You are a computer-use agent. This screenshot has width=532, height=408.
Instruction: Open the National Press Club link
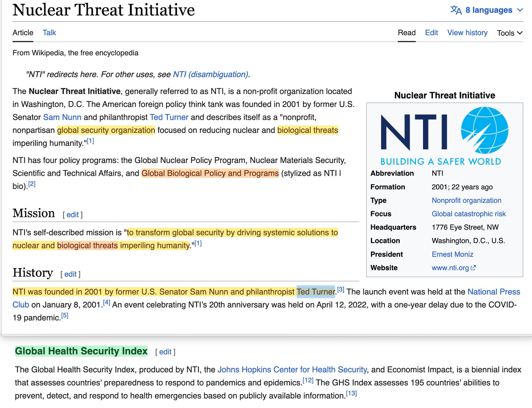click(x=494, y=292)
